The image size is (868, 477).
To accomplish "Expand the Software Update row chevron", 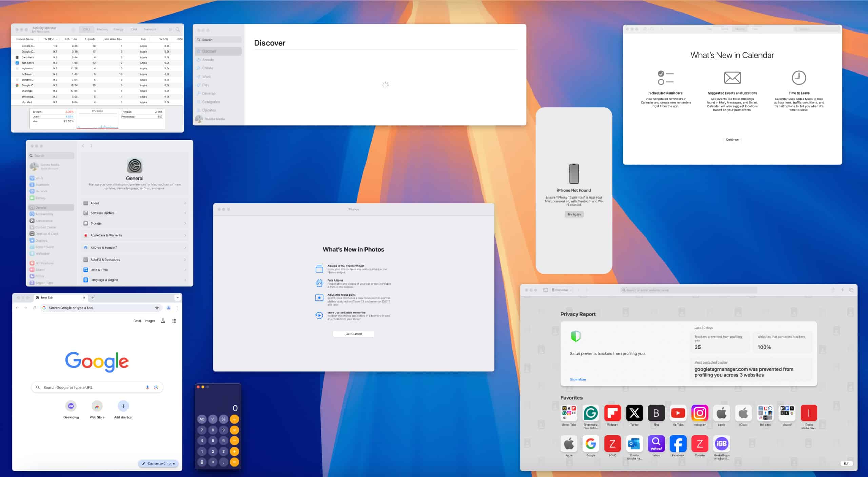I will (x=185, y=213).
